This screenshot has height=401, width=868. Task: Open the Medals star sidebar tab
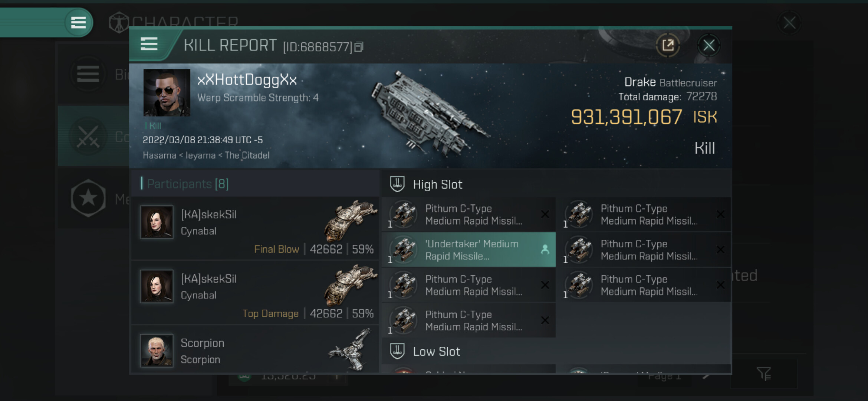click(x=88, y=198)
